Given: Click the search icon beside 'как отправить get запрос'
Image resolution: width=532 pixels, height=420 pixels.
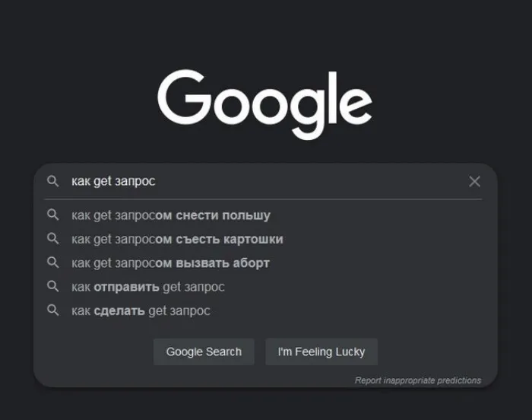Looking at the screenshot, I should (x=52, y=287).
